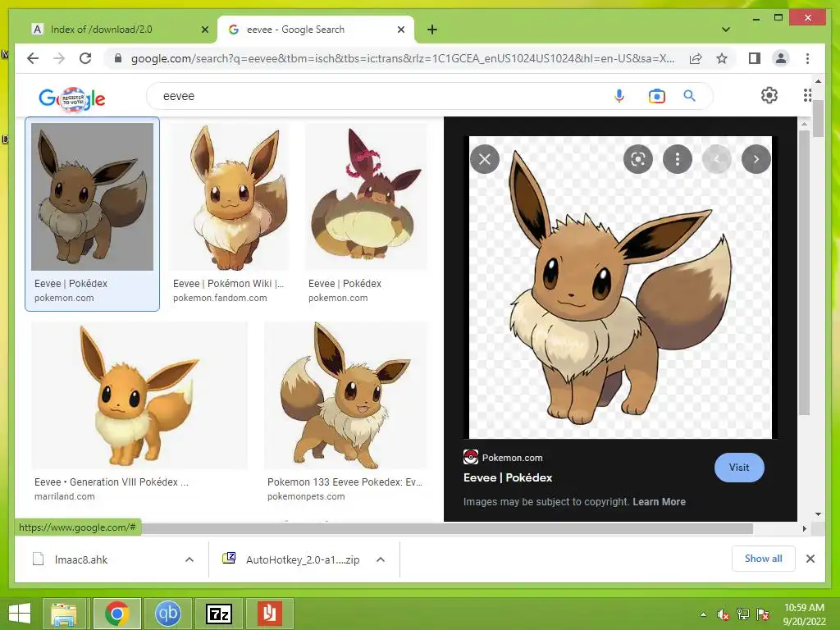The image size is (840, 630).
Task: Click 'Eevee · Generation VIII Pokédex' caption
Action: tap(112, 482)
